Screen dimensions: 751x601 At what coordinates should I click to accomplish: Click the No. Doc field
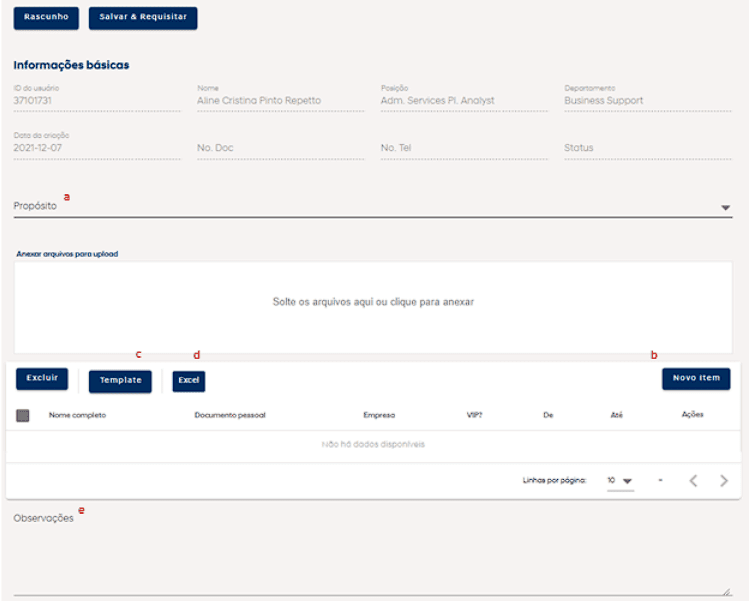click(x=281, y=148)
